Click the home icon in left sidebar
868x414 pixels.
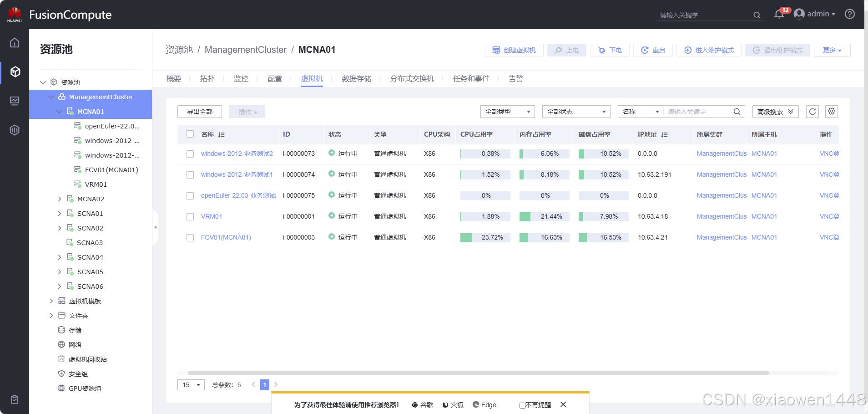click(15, 43)
